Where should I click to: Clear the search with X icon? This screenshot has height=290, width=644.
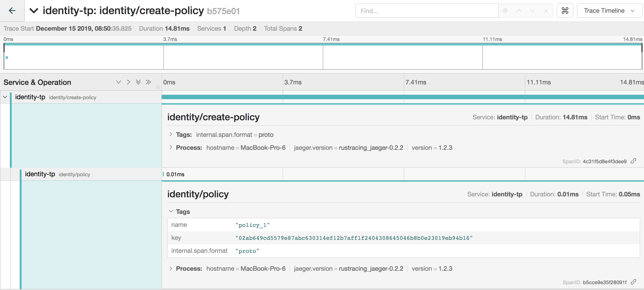click(x=546, y=11)
